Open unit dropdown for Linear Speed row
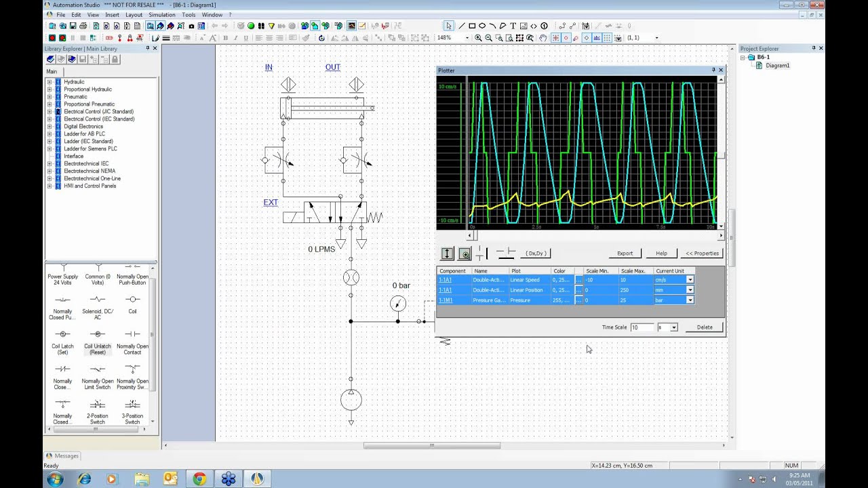The image size is (868, 488). tap(690, 280)
